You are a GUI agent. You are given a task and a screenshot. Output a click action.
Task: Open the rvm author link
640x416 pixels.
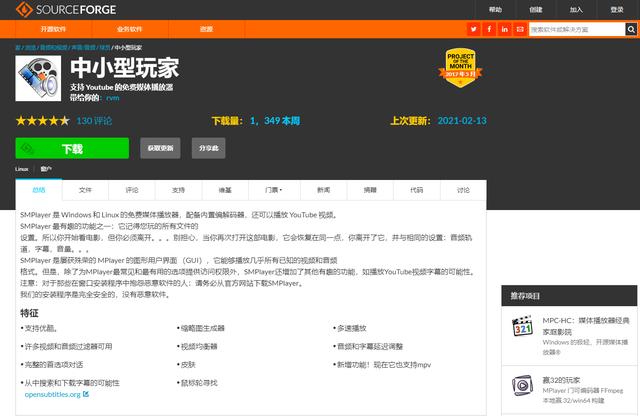point(113,98)
